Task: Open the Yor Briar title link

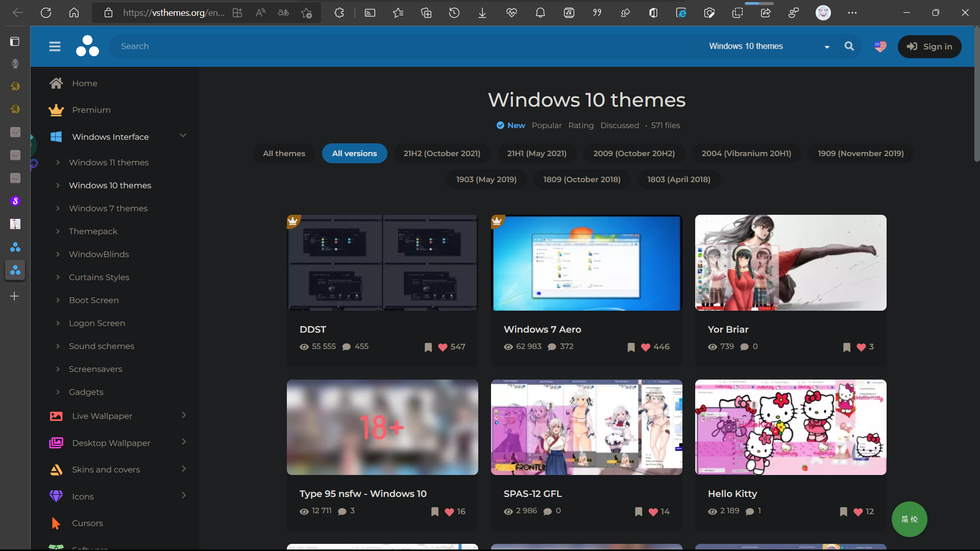Action: (x=728, y=330)
